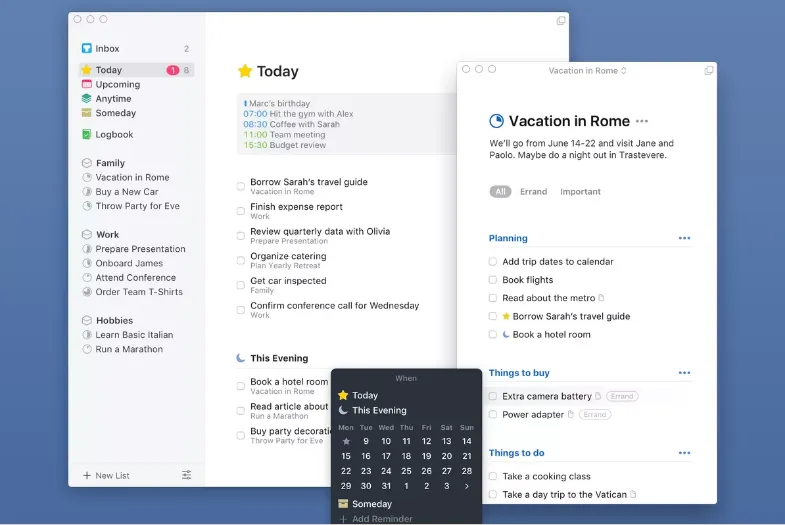
Task: Open the Logbook checkmark icon
Action: (x=87, y=134)
